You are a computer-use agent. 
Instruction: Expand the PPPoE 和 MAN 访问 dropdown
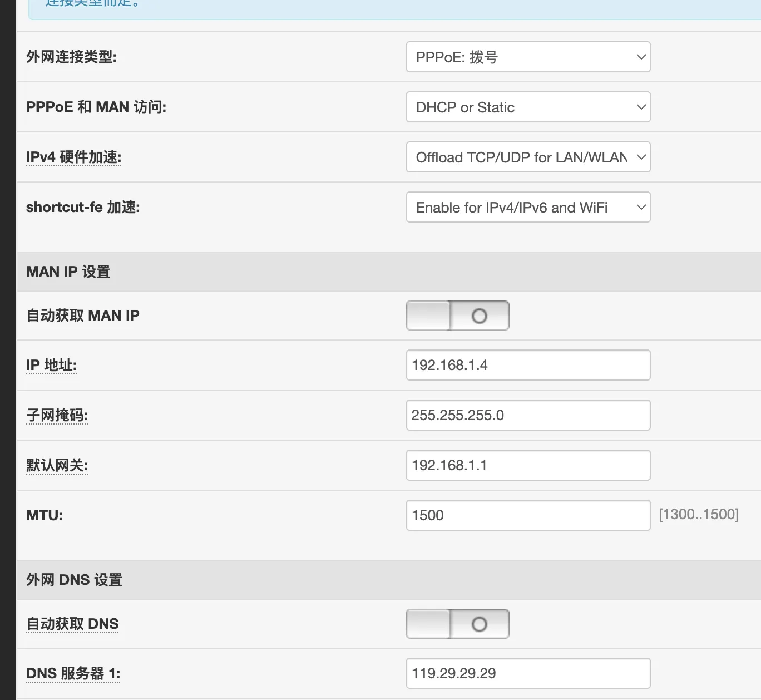(x=527, y=107)
